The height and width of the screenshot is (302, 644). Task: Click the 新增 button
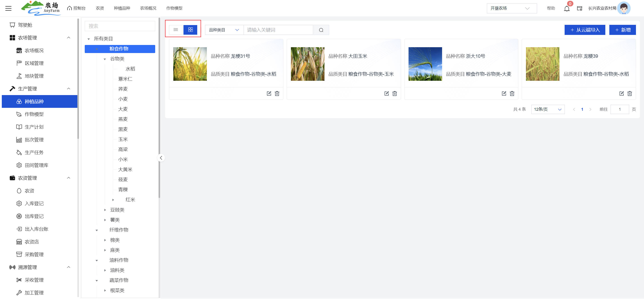tap(622, 30)
